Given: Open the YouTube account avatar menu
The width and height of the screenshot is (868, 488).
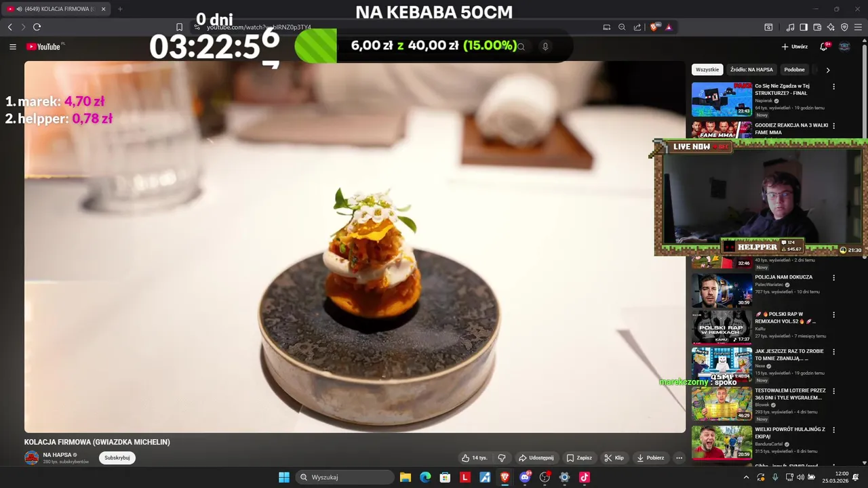Looking at the screenshot, I should coord(844,47).
